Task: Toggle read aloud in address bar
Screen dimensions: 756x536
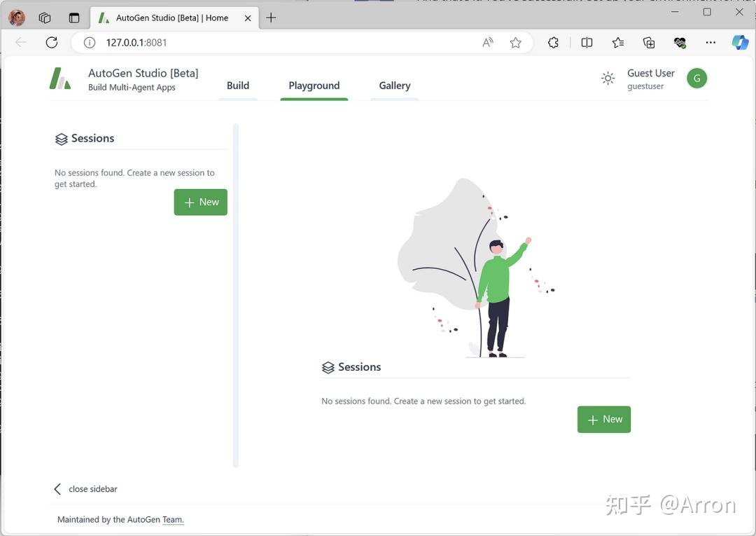Action: (486, 42)
